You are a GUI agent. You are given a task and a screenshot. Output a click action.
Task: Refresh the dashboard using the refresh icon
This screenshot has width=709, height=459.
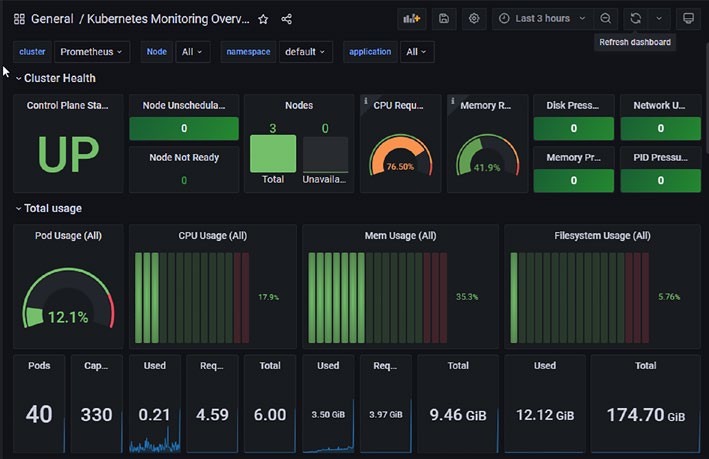[635, 19]
